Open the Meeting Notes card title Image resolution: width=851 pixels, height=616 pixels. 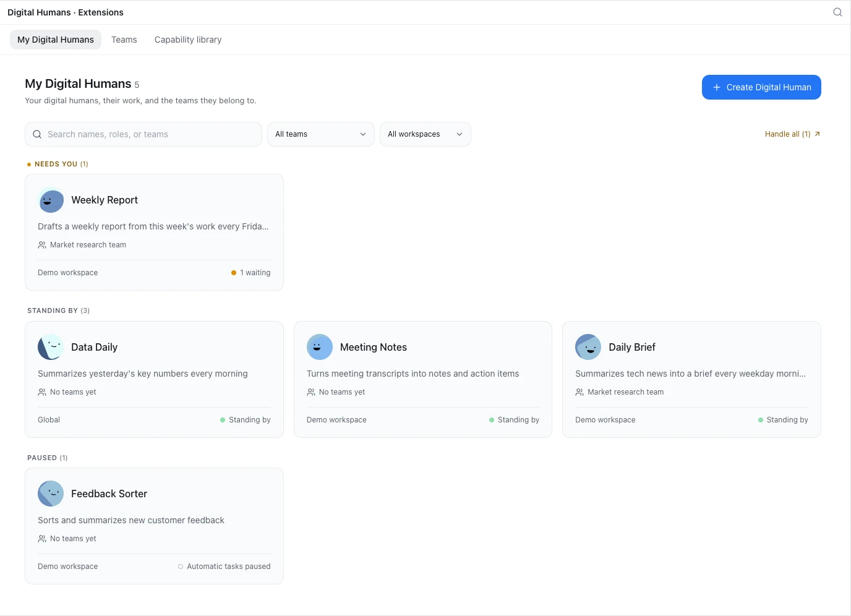[374, 347]
